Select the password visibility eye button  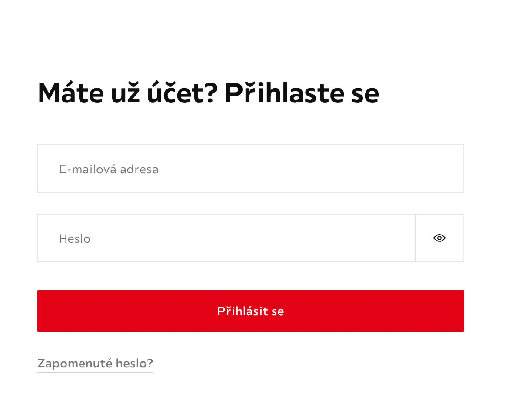pyautogui.click(x=439, y=238)
